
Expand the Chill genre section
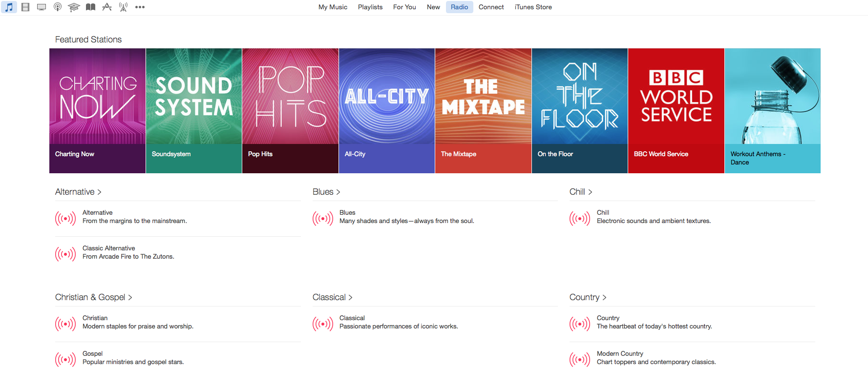coord(580,192)
